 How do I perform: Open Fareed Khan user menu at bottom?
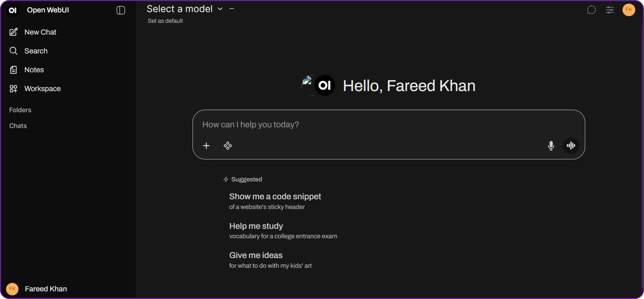(45, 289)
